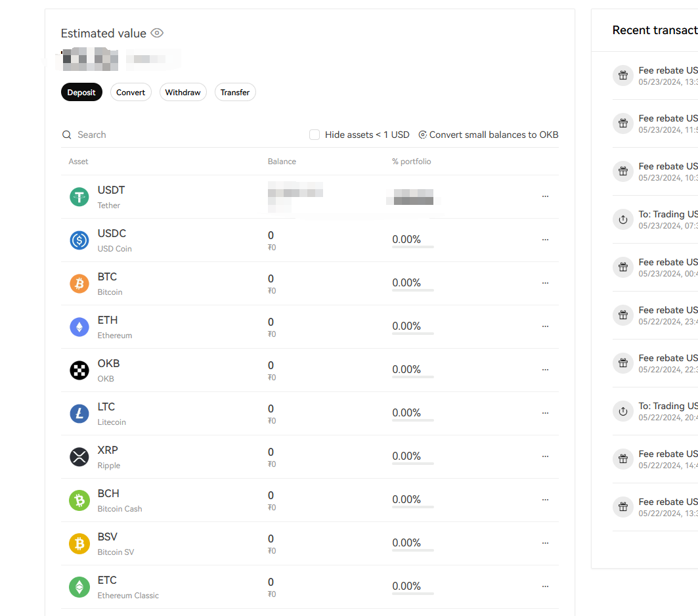Click the USDC 0.00% portfolio value
The image size is (698, 616).
pos(406,239)
